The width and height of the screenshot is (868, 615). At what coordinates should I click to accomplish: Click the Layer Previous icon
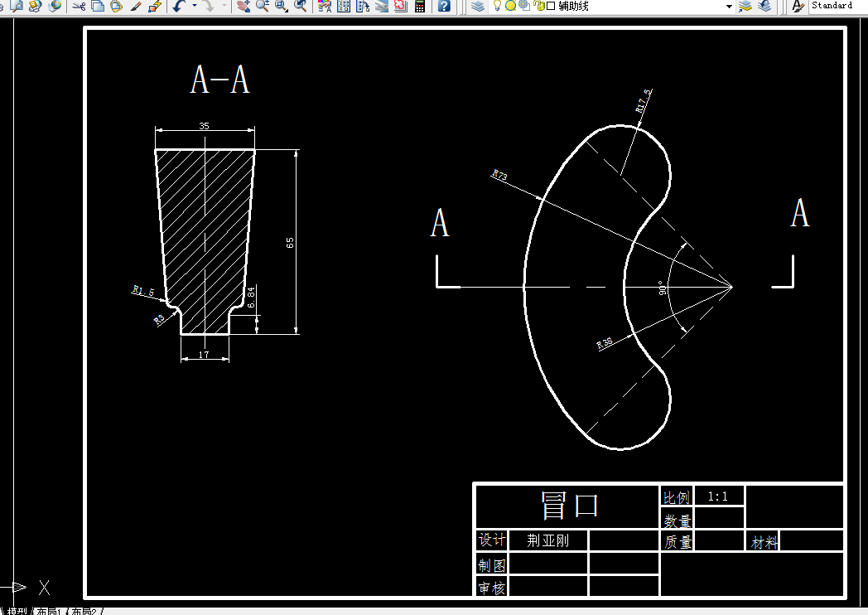764,6
